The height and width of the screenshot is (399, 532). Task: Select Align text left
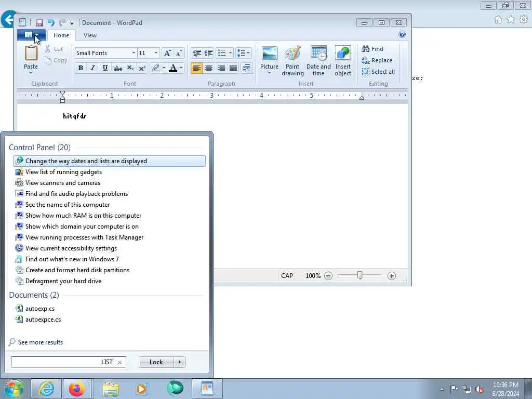(x=196, y=68)
